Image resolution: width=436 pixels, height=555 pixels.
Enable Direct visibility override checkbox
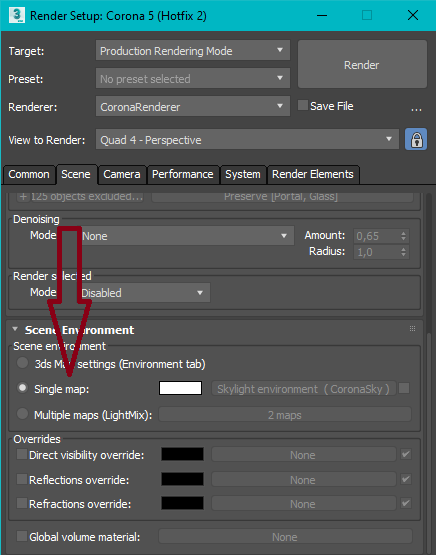click(x=22, y=454)
